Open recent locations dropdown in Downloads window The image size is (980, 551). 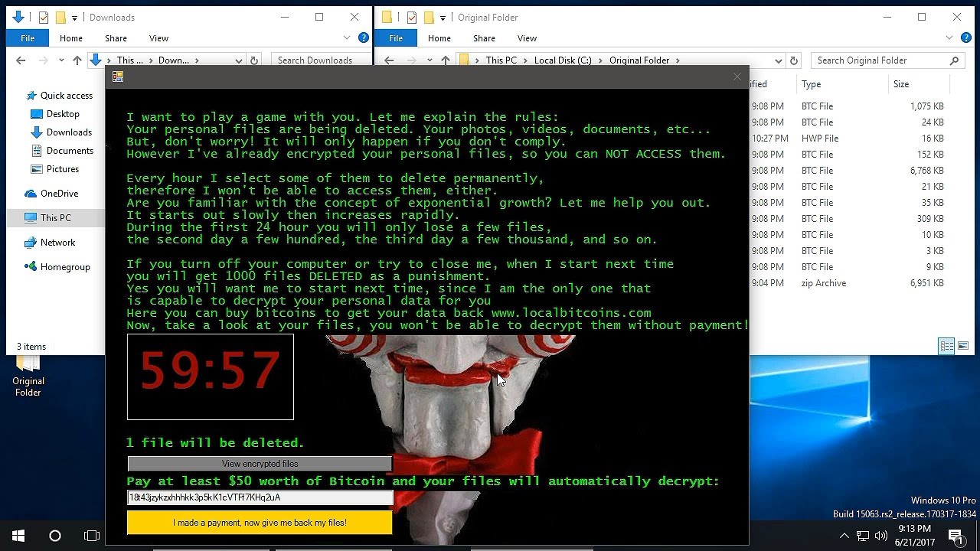(x=60, y=60)
